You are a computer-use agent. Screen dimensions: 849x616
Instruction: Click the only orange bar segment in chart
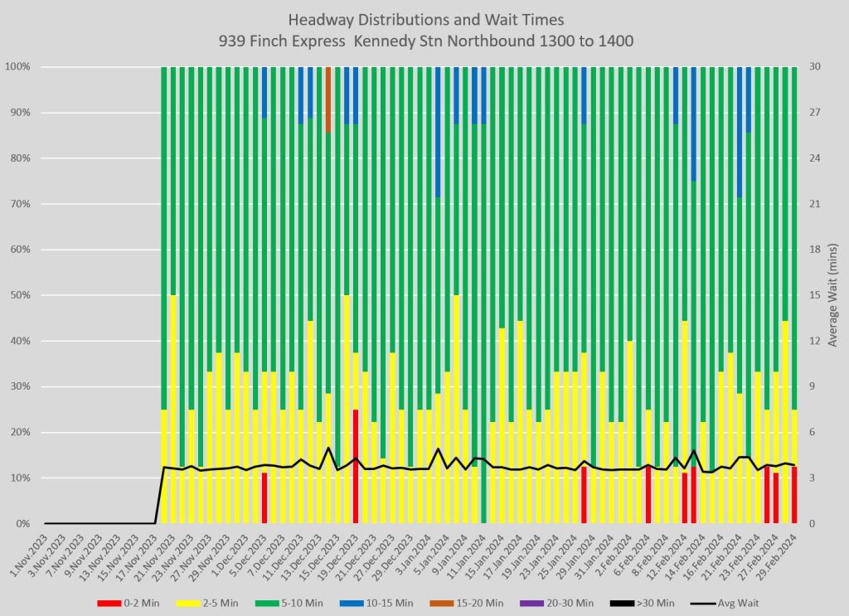pyautogui.click(x=328, y=99)
